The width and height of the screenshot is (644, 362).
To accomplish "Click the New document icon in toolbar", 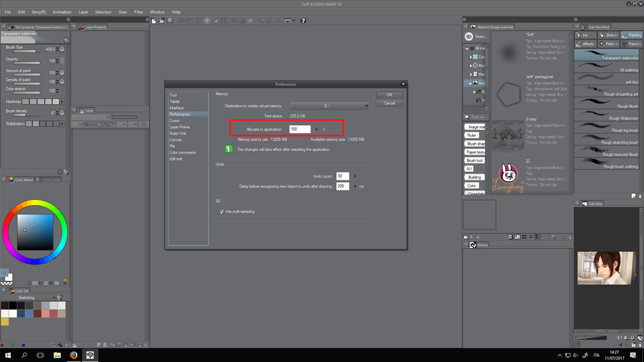I will 154,21.
